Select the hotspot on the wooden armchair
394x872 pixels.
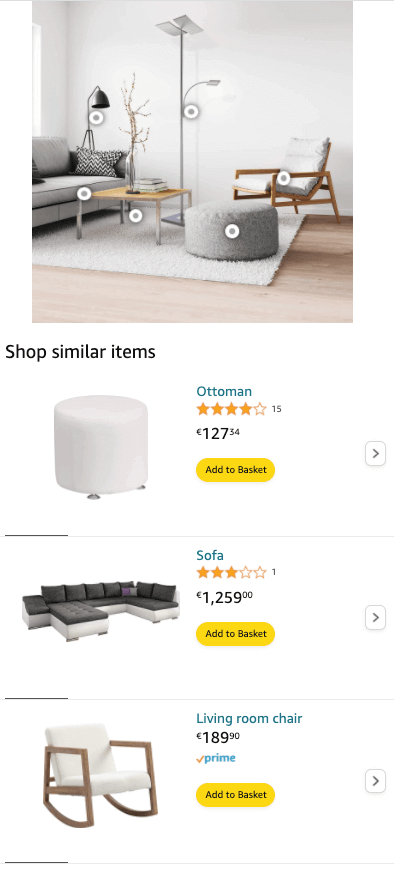pyautogui.click(x=284, y=178)
